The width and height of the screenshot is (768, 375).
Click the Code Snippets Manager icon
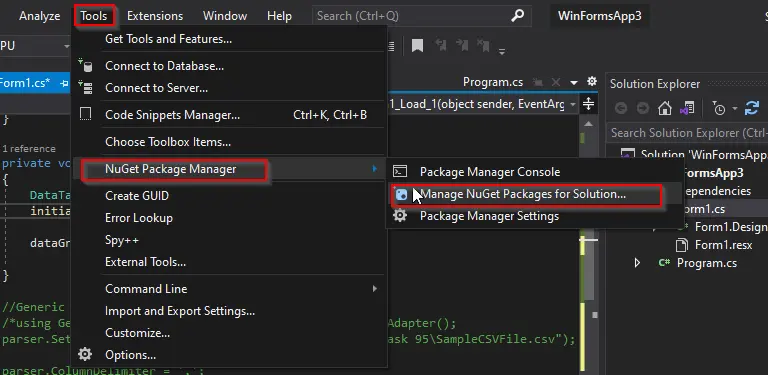click(85, 115)
